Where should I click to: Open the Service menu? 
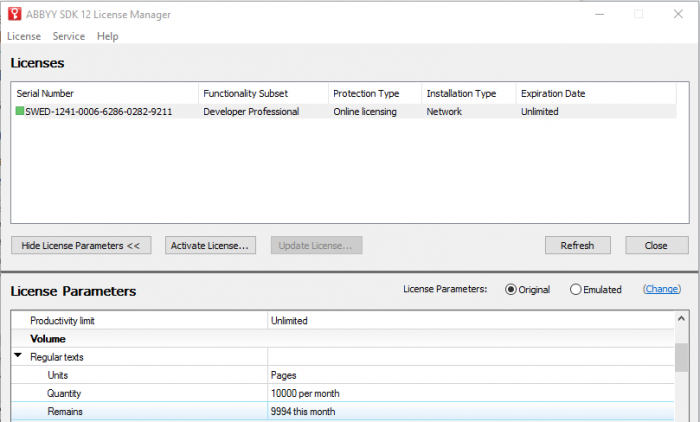click(x=69, y=36)
